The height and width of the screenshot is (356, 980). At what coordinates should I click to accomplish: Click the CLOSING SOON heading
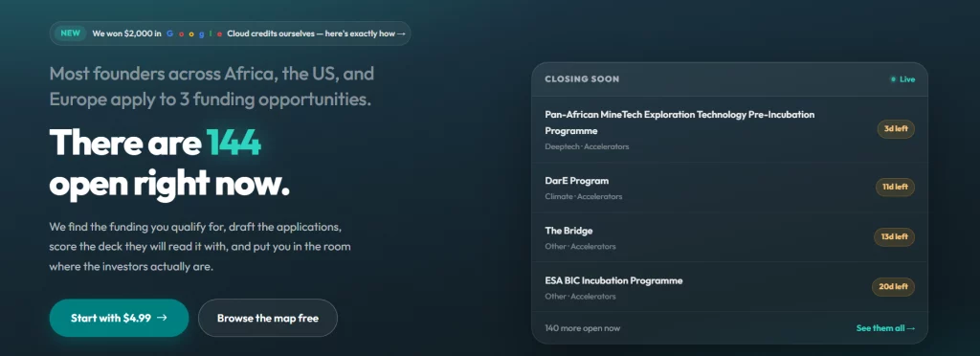pos(582,79)
